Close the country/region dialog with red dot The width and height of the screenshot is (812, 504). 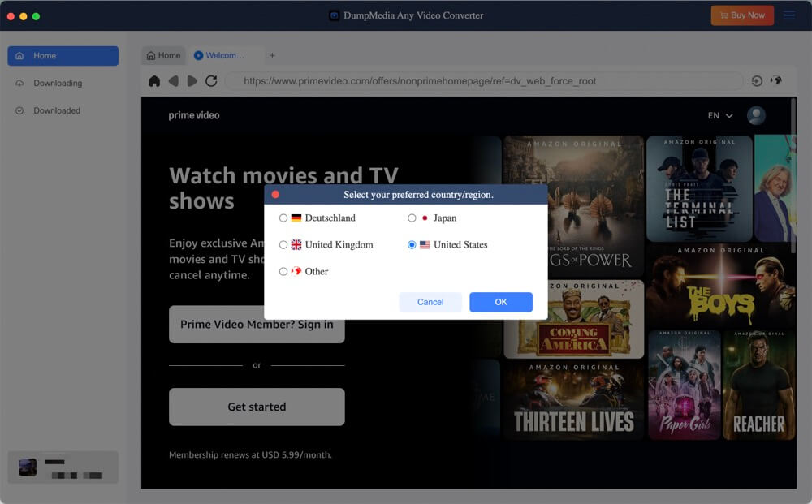point(275,195)
